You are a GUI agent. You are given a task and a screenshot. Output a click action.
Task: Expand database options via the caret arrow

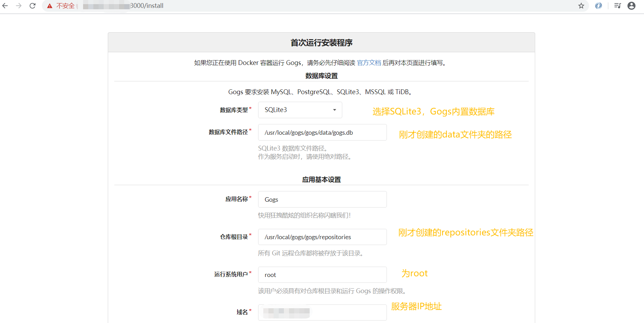coord(334,110)
